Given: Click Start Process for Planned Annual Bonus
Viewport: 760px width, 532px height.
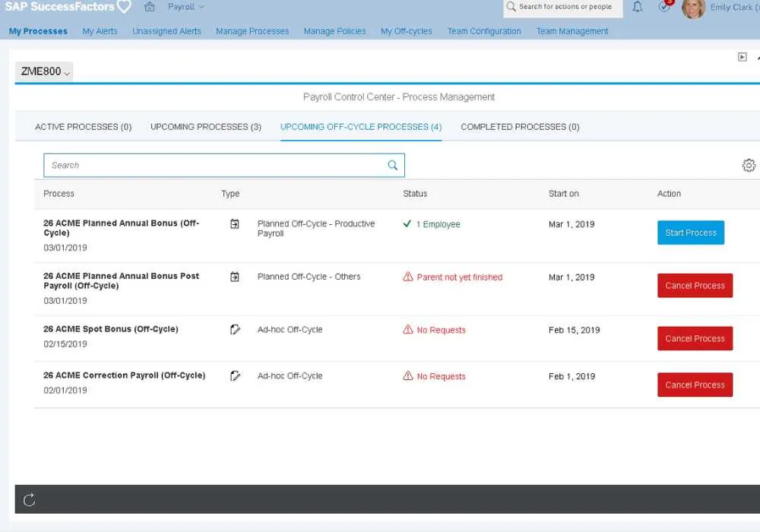Looking at the screenshot, I should pos(691,233).
